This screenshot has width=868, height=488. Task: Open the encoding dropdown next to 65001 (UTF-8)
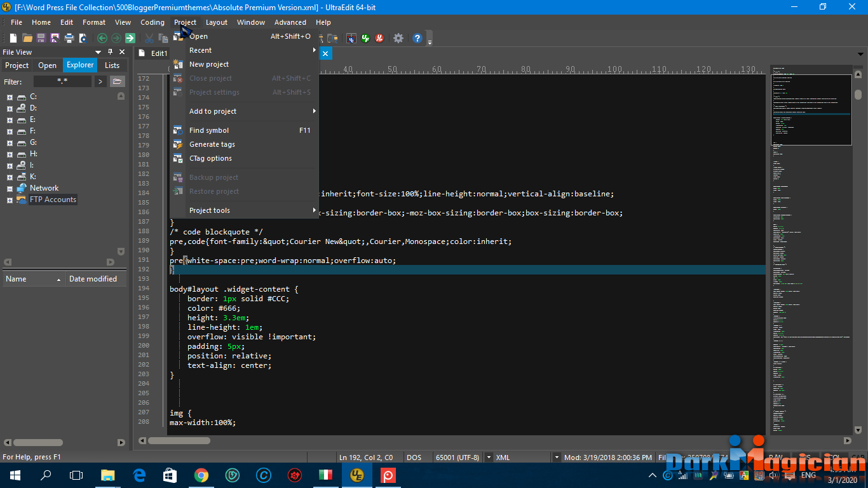click(489, 457)
